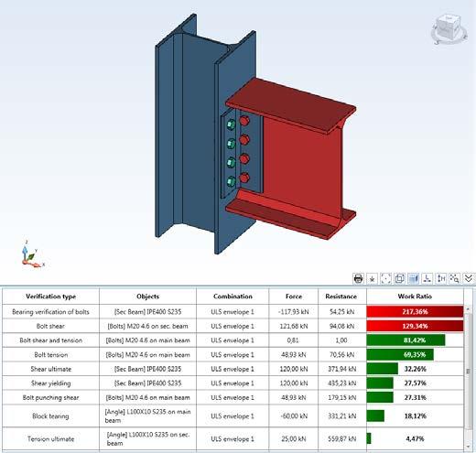The height and width of the screenshot is (453, 476).
Task: Sort by the Objects column header
Action: click(x=147, y=297)
